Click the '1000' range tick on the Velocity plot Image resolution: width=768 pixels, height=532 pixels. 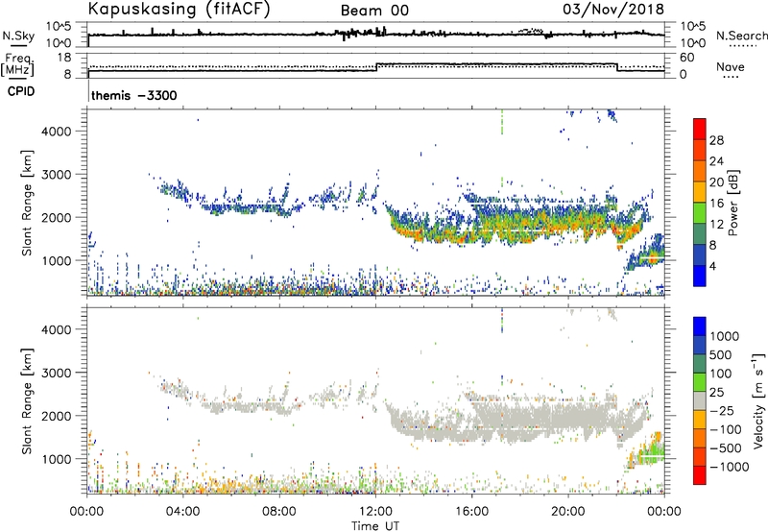57,459
